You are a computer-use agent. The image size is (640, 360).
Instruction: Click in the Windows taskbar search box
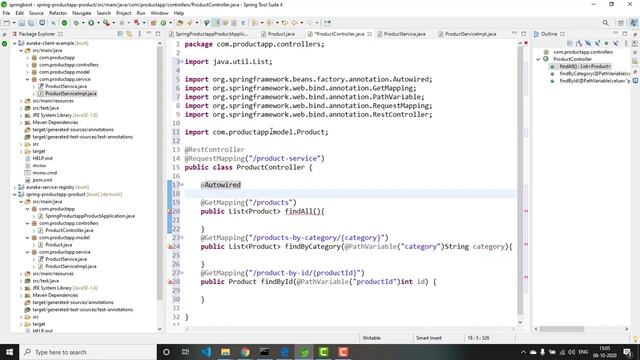click(x=88, y=352)
